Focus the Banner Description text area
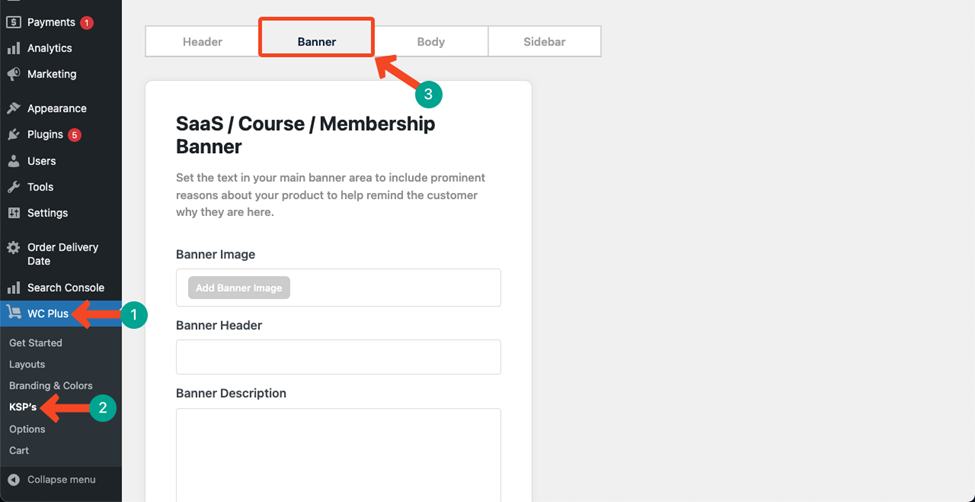This screenshot has width=975, height=502. tap(338, 455)
